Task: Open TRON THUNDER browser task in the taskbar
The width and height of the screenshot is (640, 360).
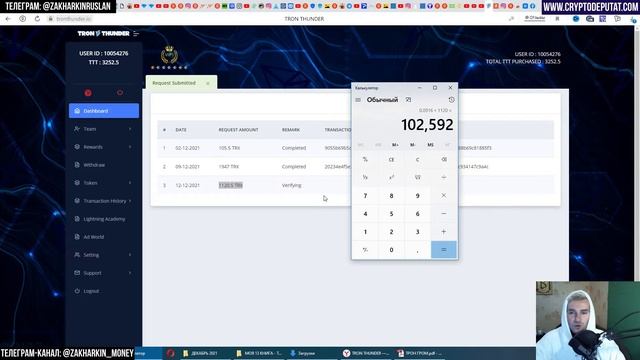Action: coord(366,353)
